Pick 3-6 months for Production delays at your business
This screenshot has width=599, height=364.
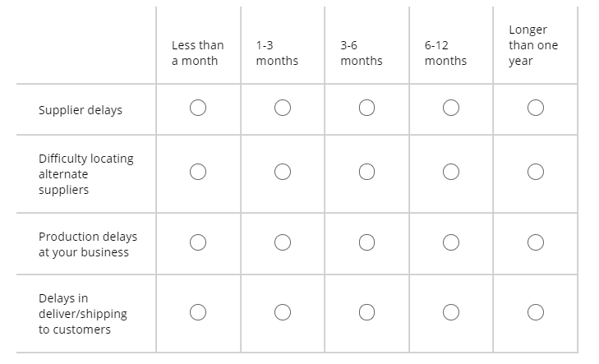point(366,242)
